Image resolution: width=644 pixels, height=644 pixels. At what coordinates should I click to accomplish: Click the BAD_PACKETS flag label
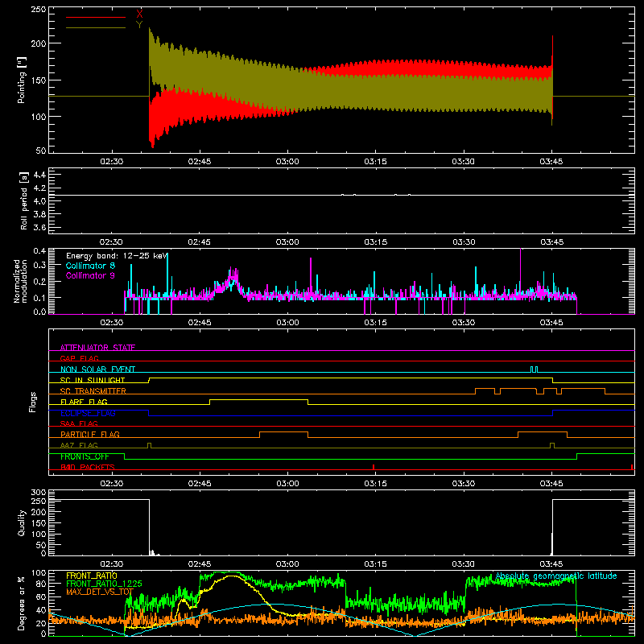[88, 467]
